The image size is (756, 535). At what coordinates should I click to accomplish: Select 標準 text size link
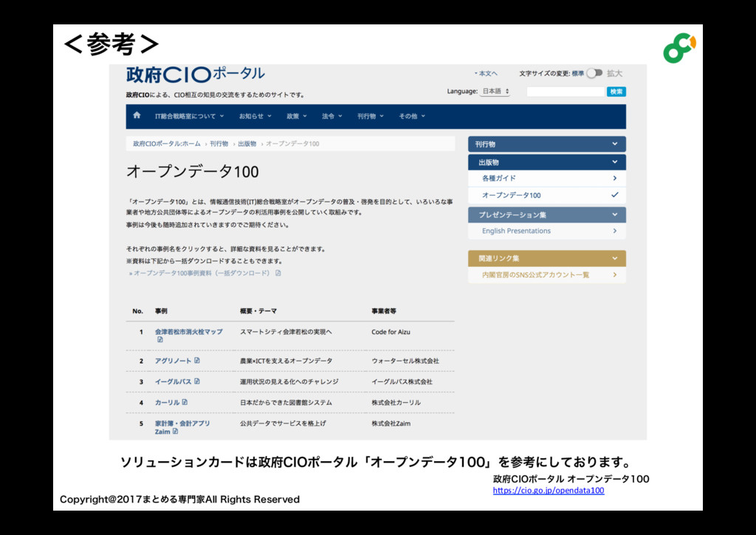(577, 73)
